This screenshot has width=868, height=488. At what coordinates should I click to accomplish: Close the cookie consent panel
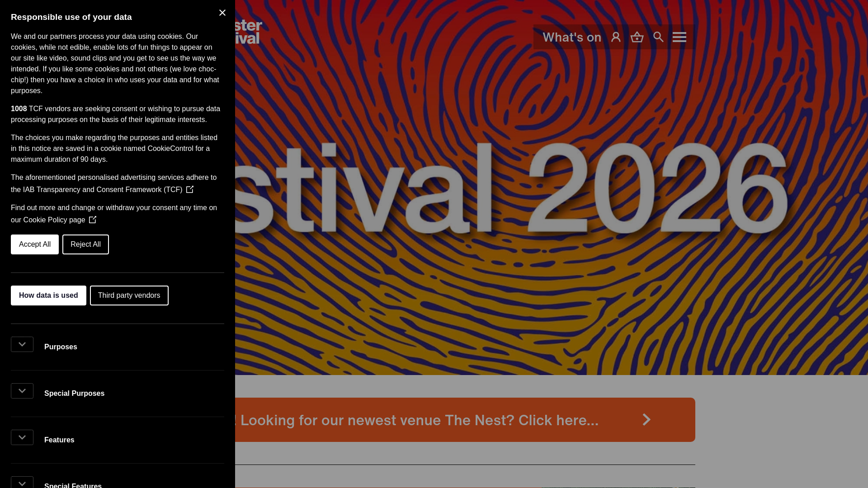point(222,13)
